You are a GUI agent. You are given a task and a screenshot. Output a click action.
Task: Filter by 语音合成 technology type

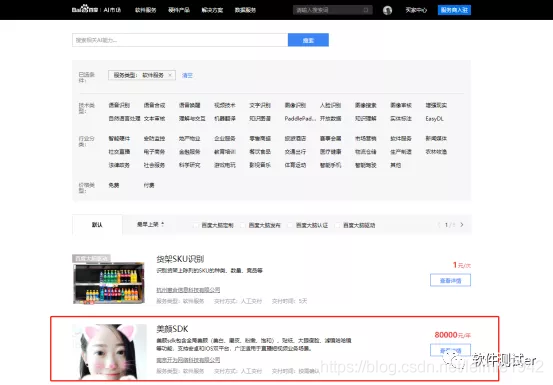[x=154, y=105]
